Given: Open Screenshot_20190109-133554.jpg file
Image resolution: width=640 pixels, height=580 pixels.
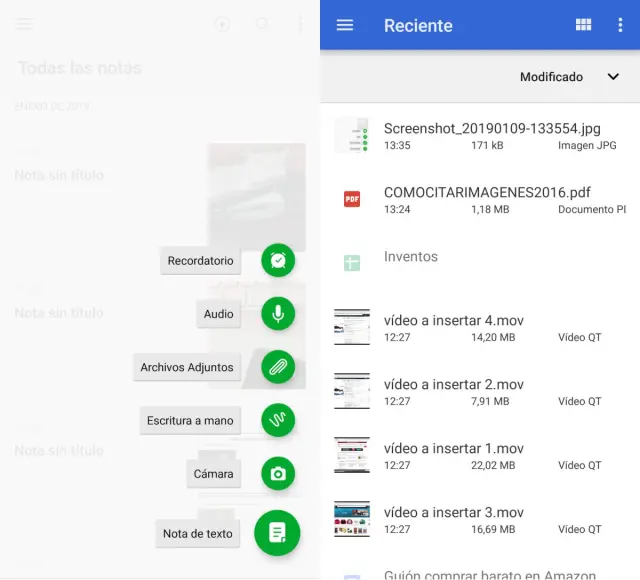Looking at the screenshot, I should coord(490,135).
